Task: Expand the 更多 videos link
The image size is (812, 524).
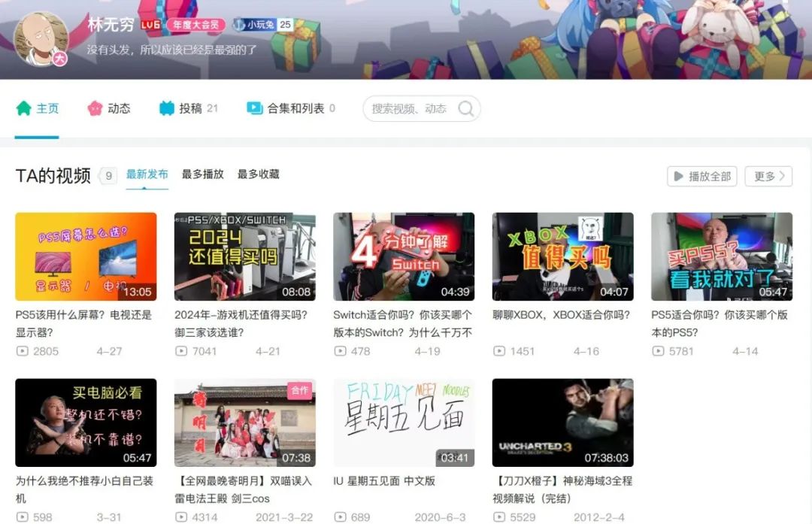Action: [768, 176]
